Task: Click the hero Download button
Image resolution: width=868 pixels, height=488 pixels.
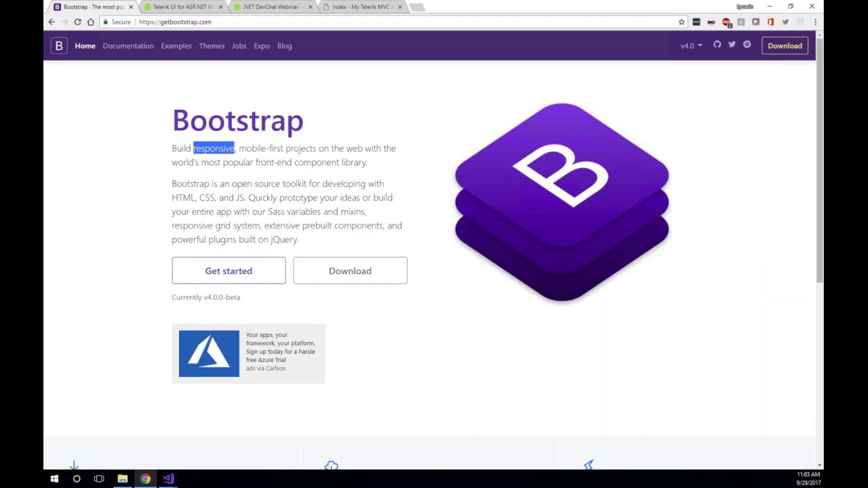Action: click(350, 270)
